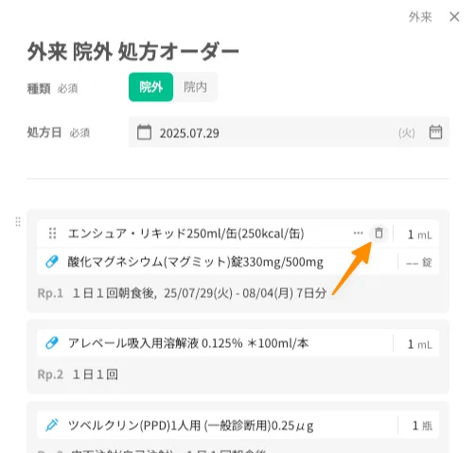Screen dimensions: 476x453
Task: Click the drag handle beside エンシュア・リキッド
Action: 52,234
